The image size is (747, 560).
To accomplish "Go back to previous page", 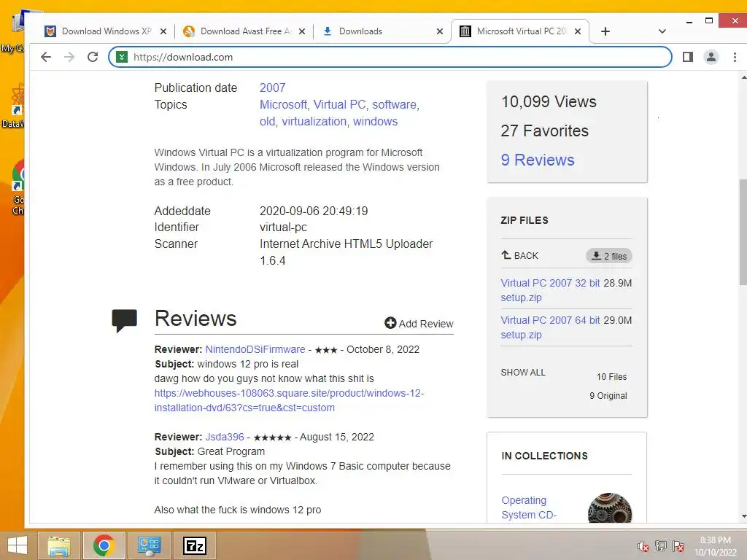I will click(46, 57).
